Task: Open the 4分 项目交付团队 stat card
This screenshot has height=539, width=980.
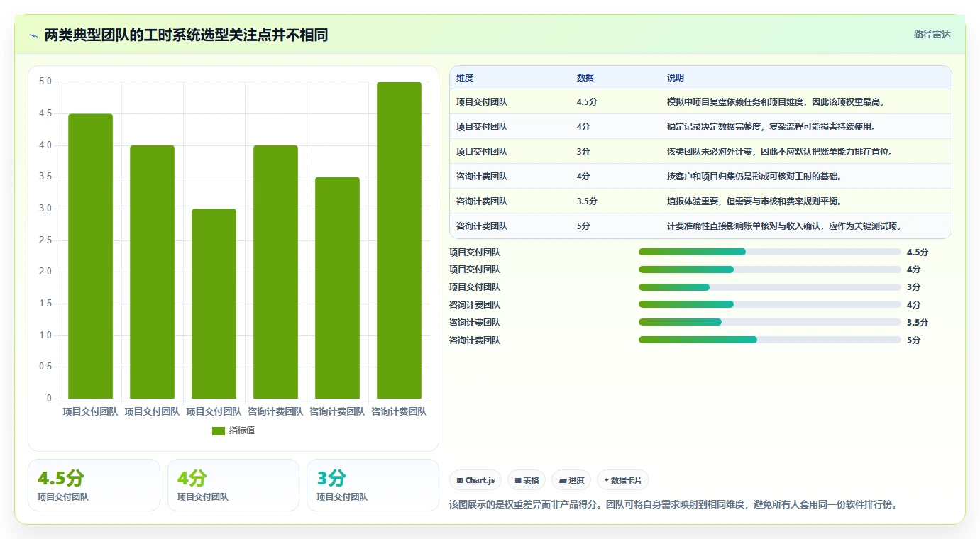Action: (x=233, y=485)
